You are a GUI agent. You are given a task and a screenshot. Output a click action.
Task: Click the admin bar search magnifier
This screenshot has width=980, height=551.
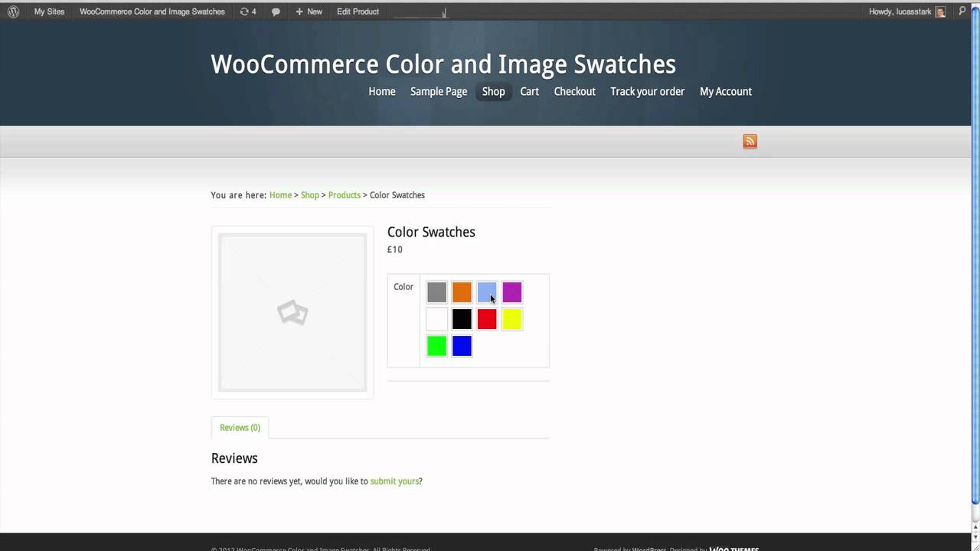click(x=962, y=11)
